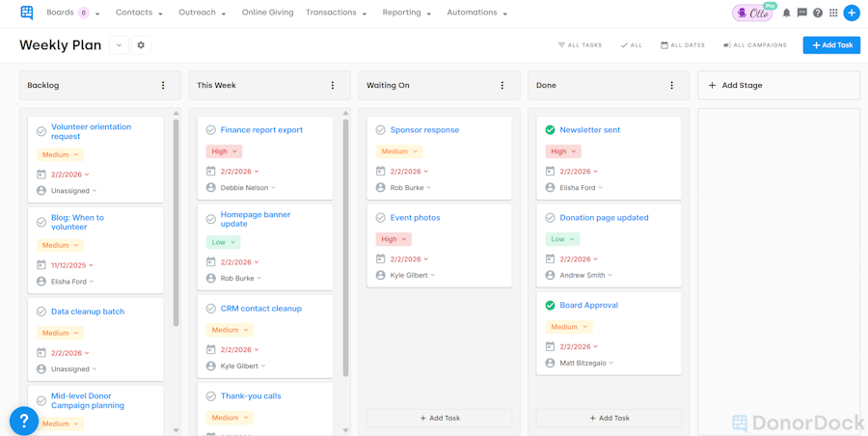
Task: Open the Automations menu
Action: (477, 13)
